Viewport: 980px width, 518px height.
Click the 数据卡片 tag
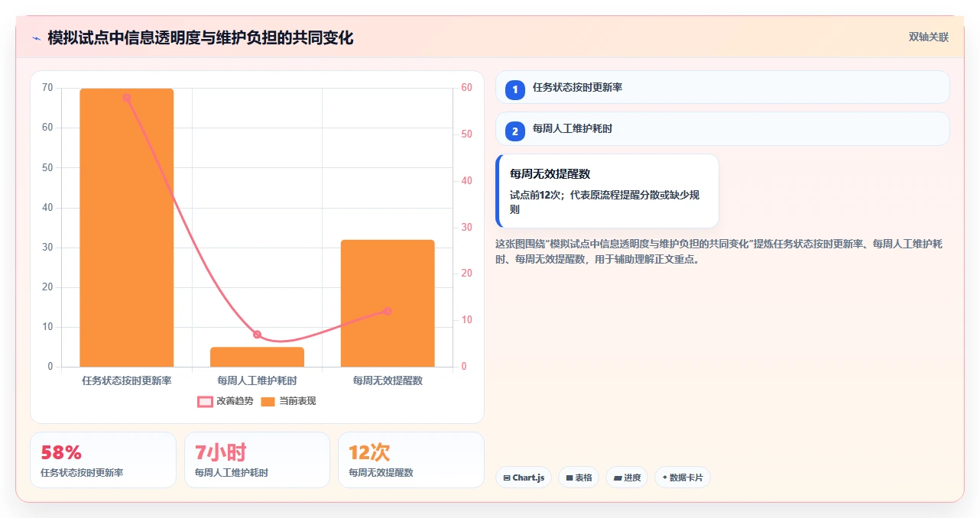click(683, 478)
